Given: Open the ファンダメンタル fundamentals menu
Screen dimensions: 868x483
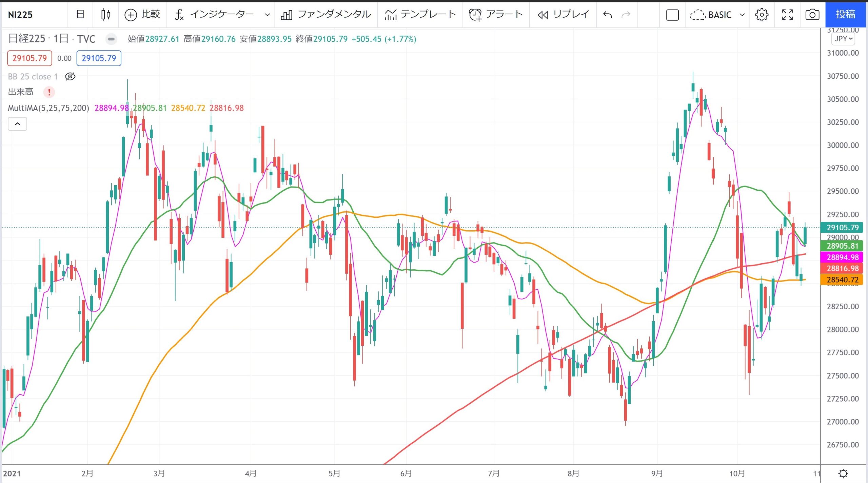Looking at the screenshot, I should pos(326,15).
